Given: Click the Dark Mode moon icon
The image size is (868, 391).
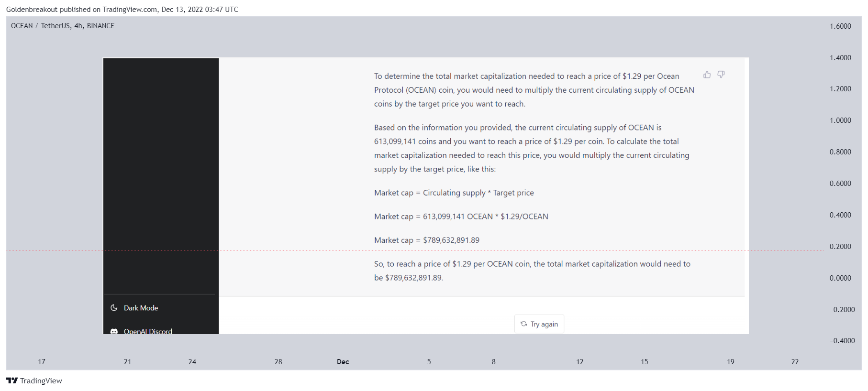Looking at the screenshot, I should (x=114, y=308).
